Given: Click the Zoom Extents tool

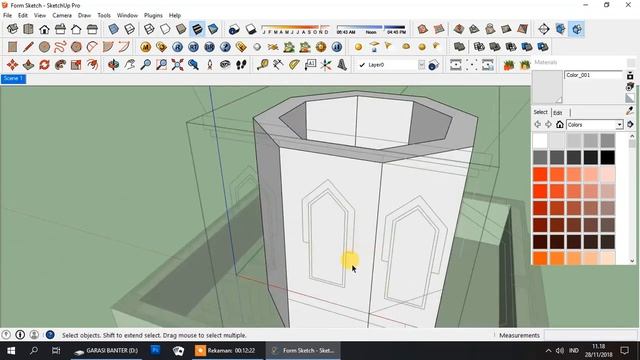Looking at the screenshot, I should (177, 65).
